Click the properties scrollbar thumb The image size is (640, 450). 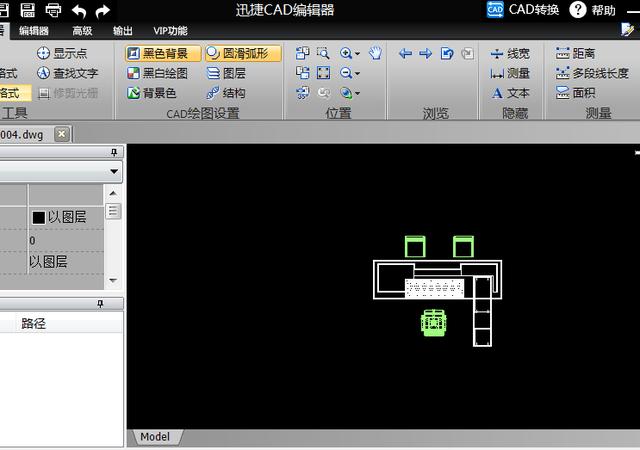coord(113,211)
